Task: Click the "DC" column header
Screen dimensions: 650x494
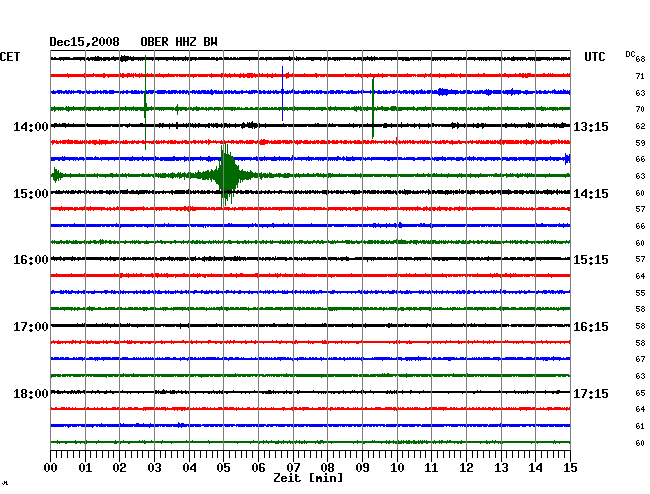Action: point(630,54)
